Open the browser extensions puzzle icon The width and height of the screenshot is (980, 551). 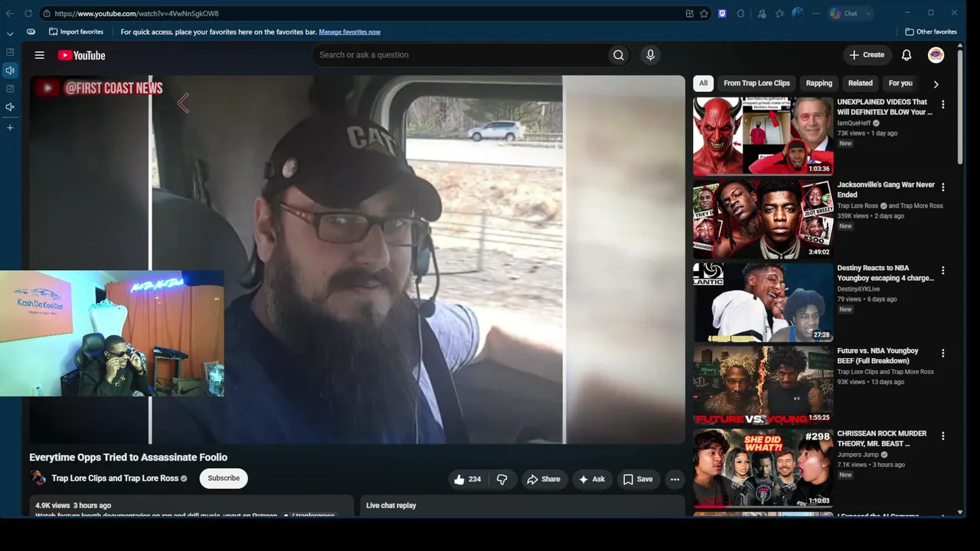[741, 13]
